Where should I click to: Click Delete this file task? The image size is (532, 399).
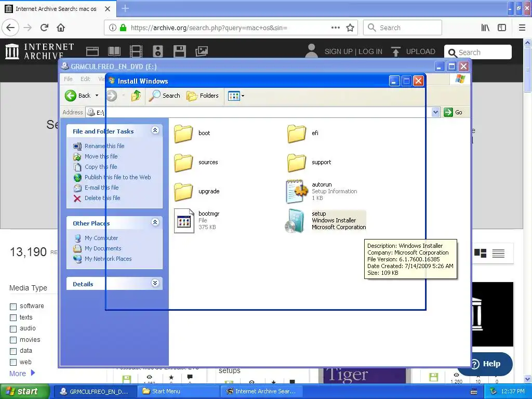coord(102,198)
